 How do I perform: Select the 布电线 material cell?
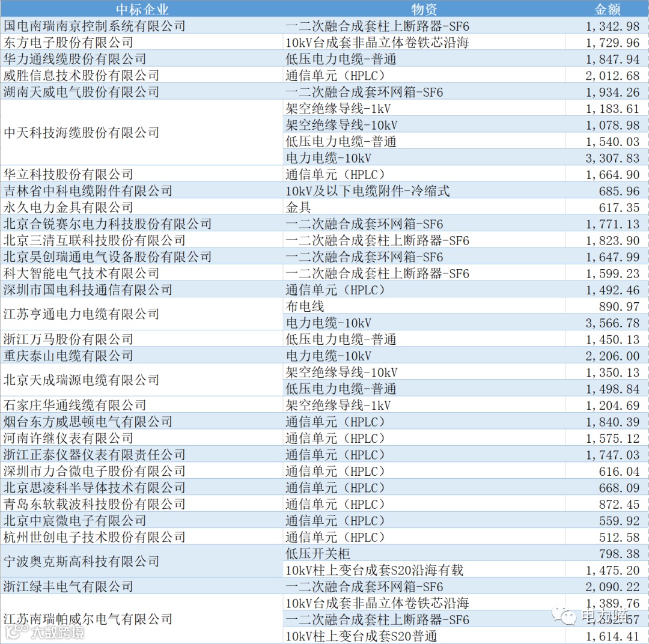coord(424,306)
